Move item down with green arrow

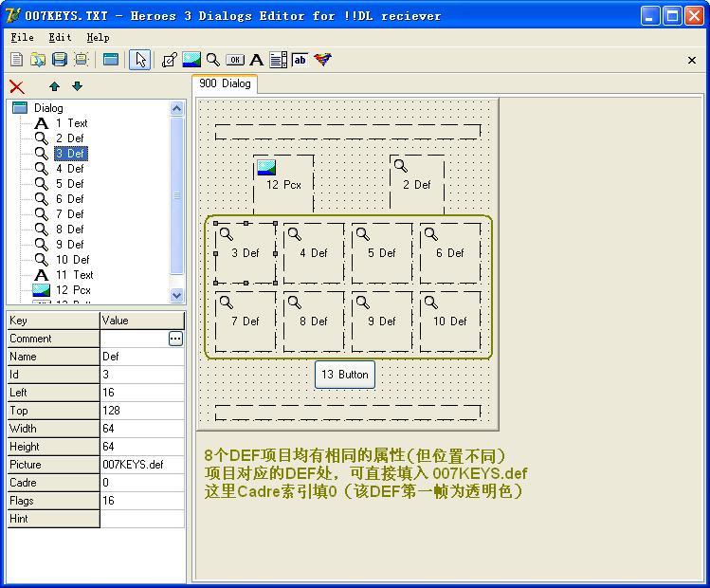pyautogui.click(x=78, y=86)
